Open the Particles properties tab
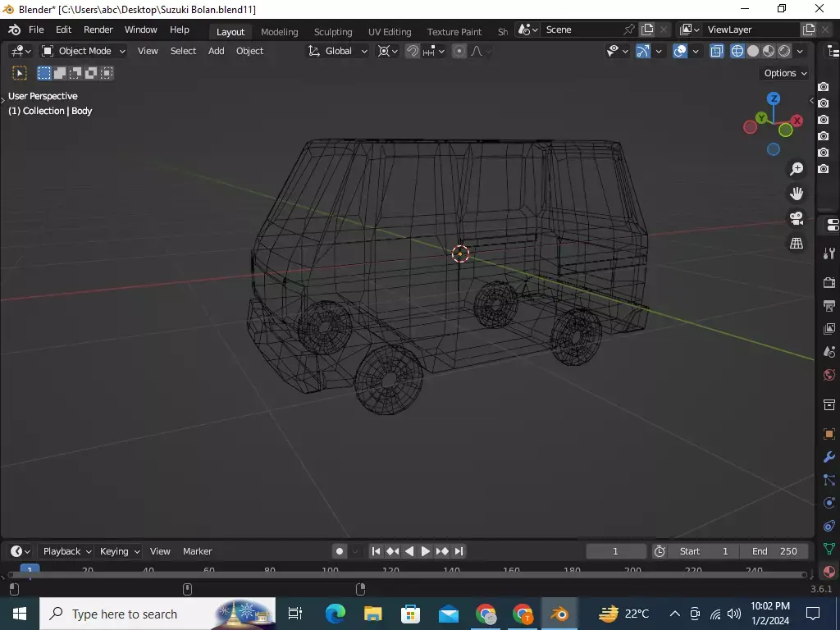This screenshot has height=630, width=840. pos(829,480)
